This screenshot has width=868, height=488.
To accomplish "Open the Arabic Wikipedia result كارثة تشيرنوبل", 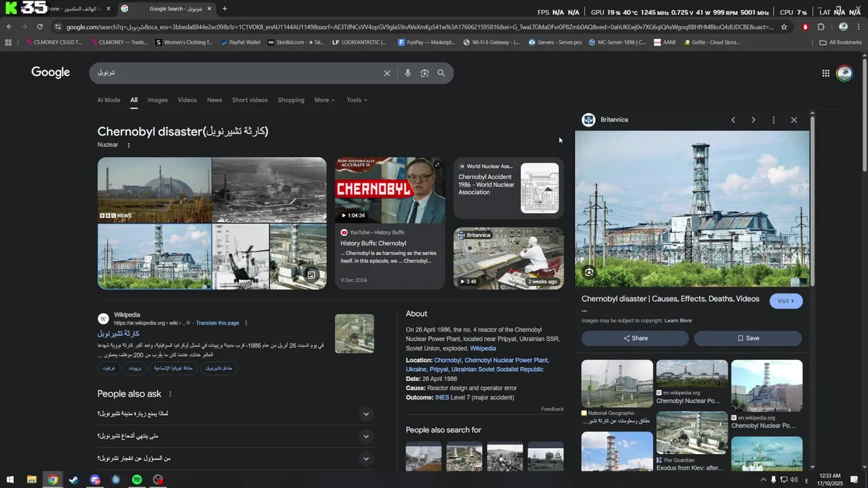I will click(118, 333).
